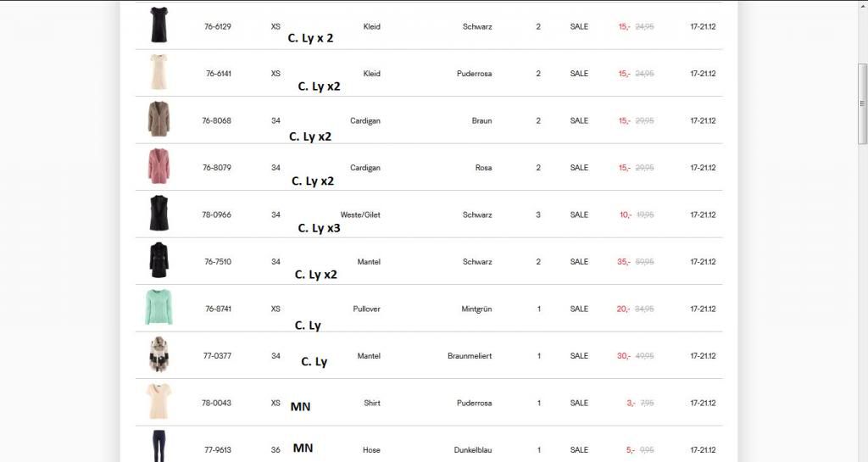Click the black Kleid dress thumbnail

[159, 25]
